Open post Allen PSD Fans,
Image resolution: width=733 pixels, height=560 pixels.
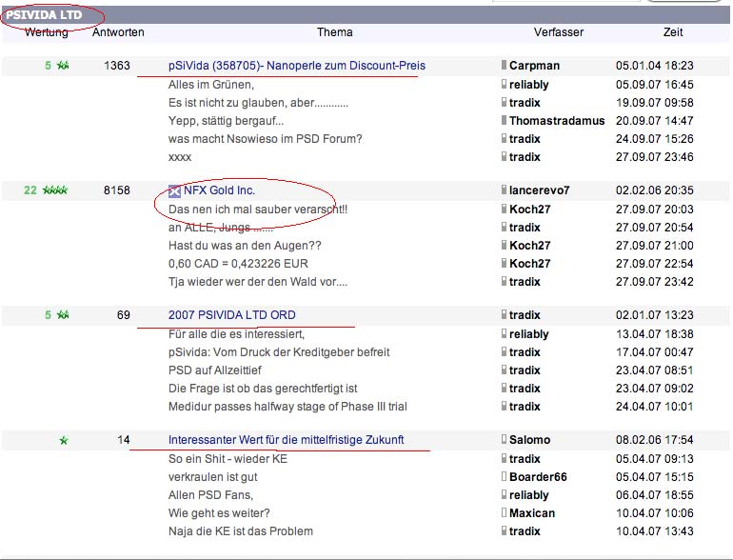click(210, 495)
